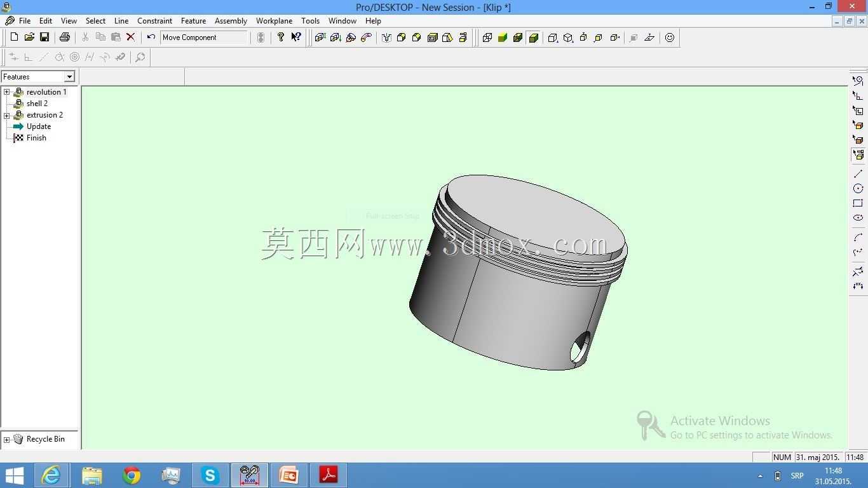This screenshot has height=488, width=868.
Task: Create a new document via toolbar
Action: (14, 37)
